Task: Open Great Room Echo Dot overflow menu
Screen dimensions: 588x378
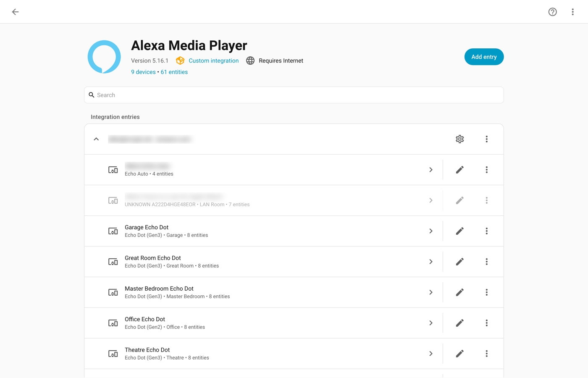Action: click(487, 262)
